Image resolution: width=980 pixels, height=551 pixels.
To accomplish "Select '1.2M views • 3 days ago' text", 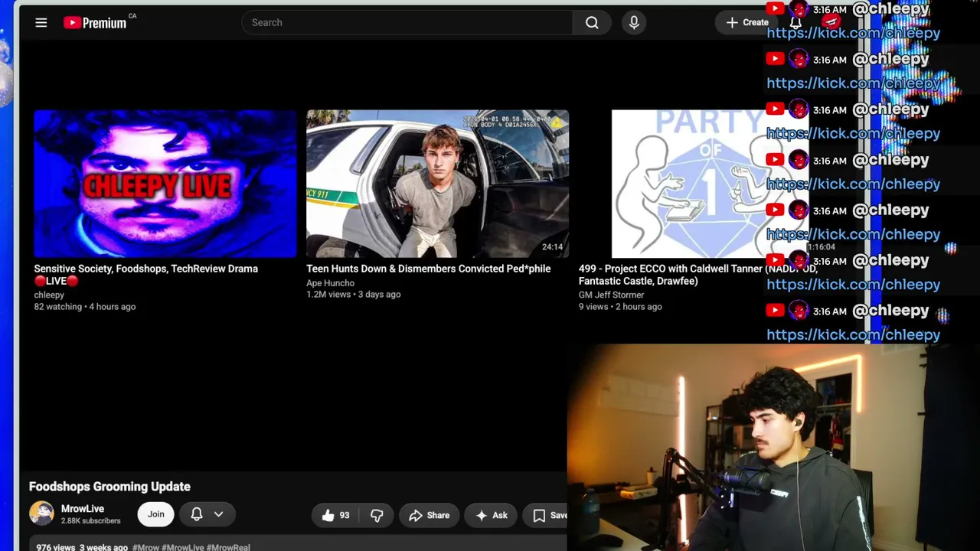I will 353,295.
